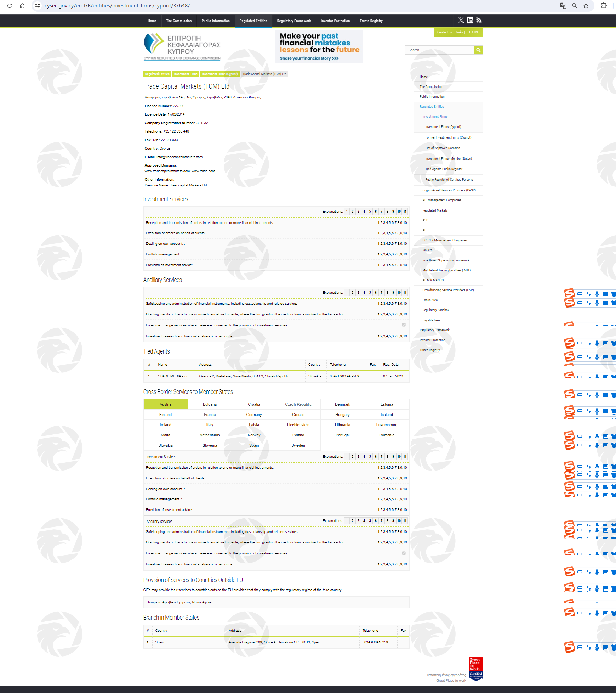This screenshot has width=616, height=693.
Task: Click the Great Place To Work badge
Action: pyautogui.click(x=476, y=669)
